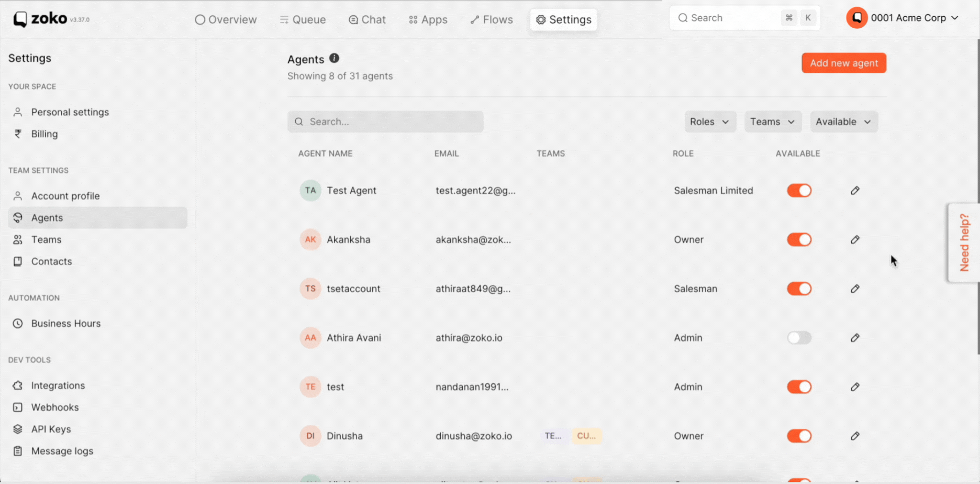This screenshot has height=484, width=980.
Task: Click the AA avatar of Athira Avani
Action: tap(310, 338)
